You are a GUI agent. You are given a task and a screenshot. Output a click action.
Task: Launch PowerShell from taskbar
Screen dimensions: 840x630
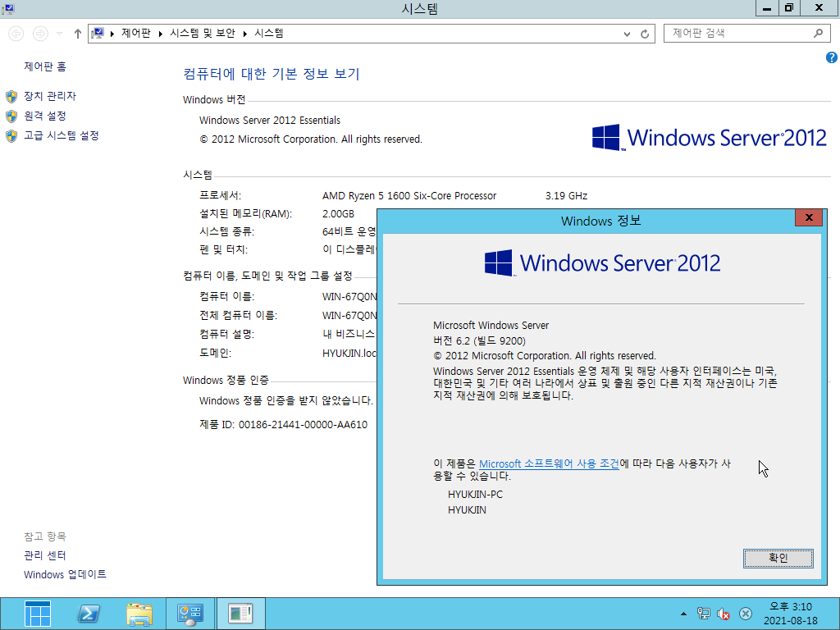[89, 614]
